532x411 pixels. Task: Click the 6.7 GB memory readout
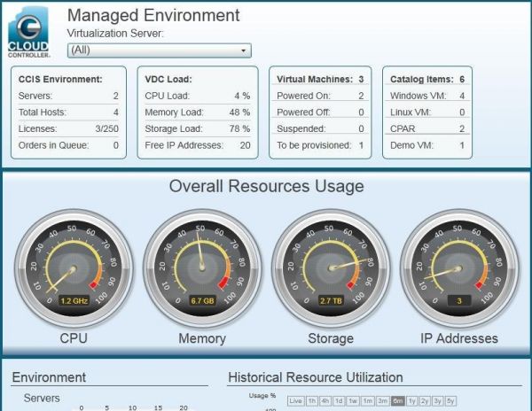[201, 301]
